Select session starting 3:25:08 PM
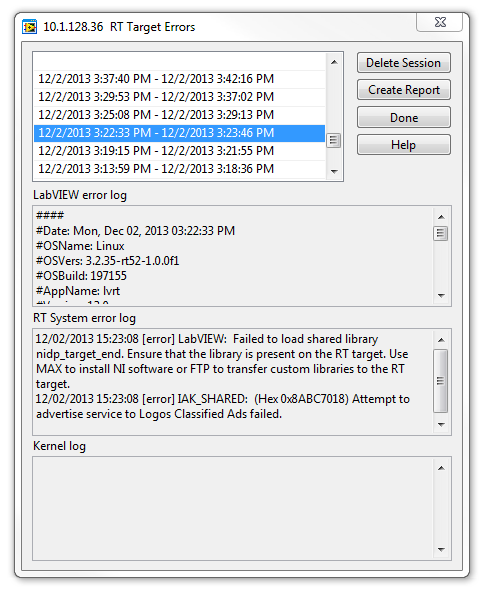This screenshot has height=593, width=488. pos(180,115)
